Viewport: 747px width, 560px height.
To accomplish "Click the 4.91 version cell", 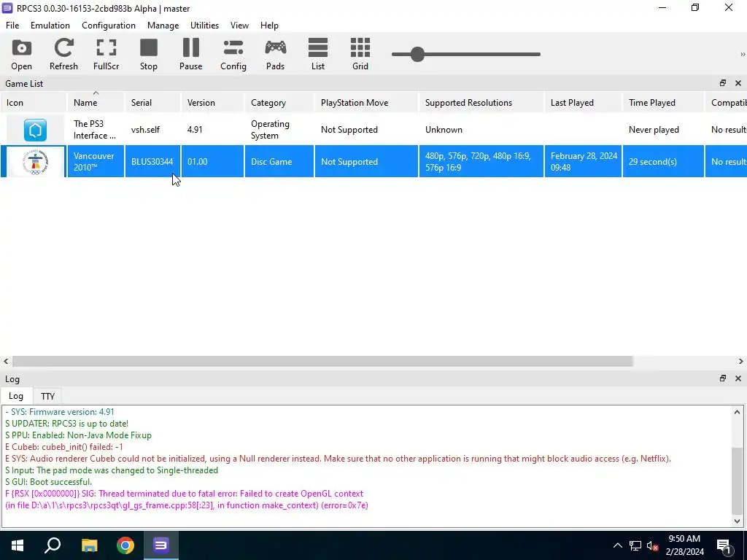I will pyautogui.click(x=212, y=130).
